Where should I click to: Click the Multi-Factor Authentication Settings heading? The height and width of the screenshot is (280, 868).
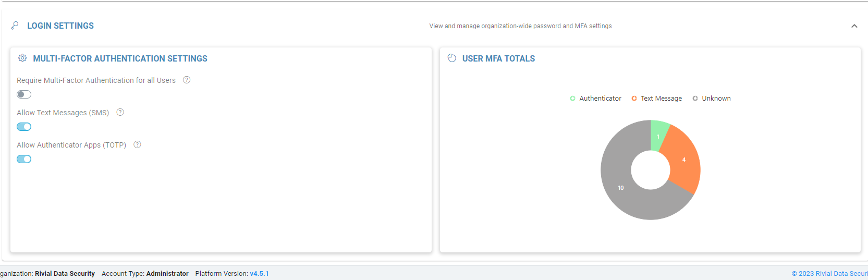click(120, 58)
